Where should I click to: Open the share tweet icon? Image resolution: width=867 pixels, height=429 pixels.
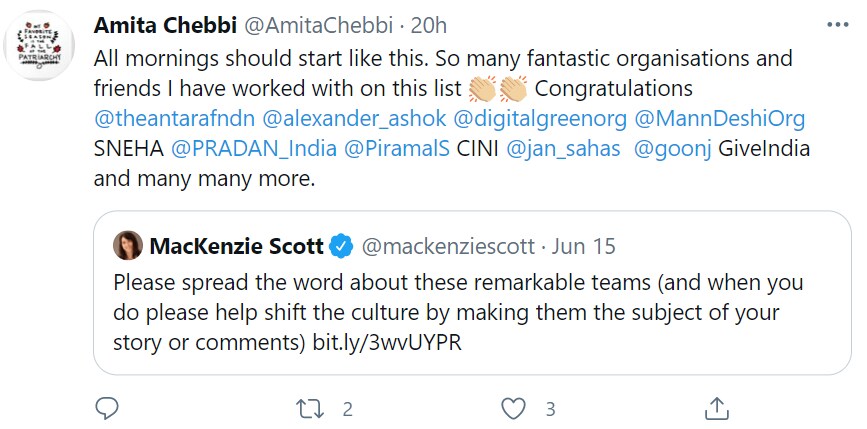coord(717,409)
